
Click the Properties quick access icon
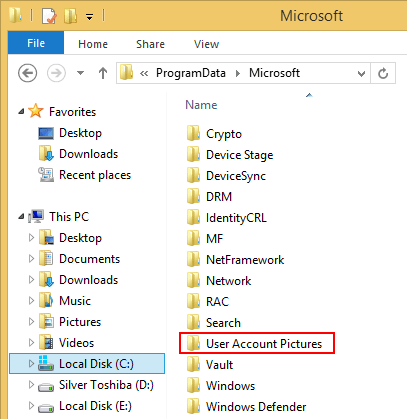49,16
